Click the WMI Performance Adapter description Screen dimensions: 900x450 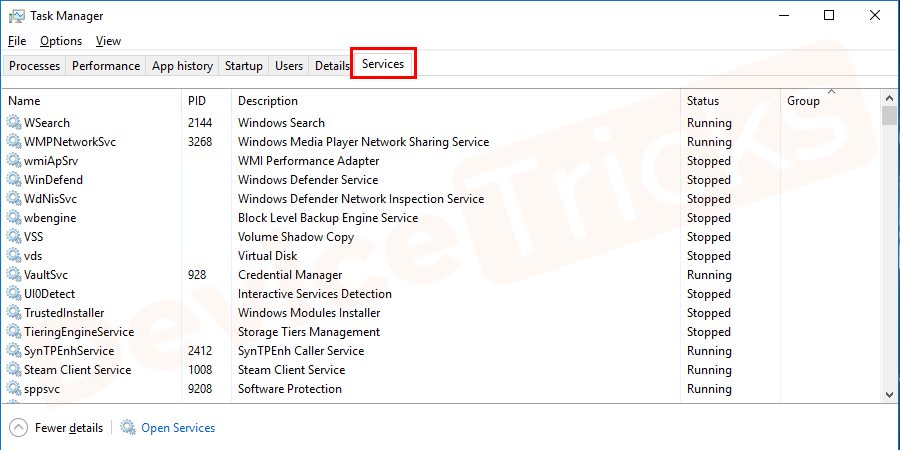(309, 161)
